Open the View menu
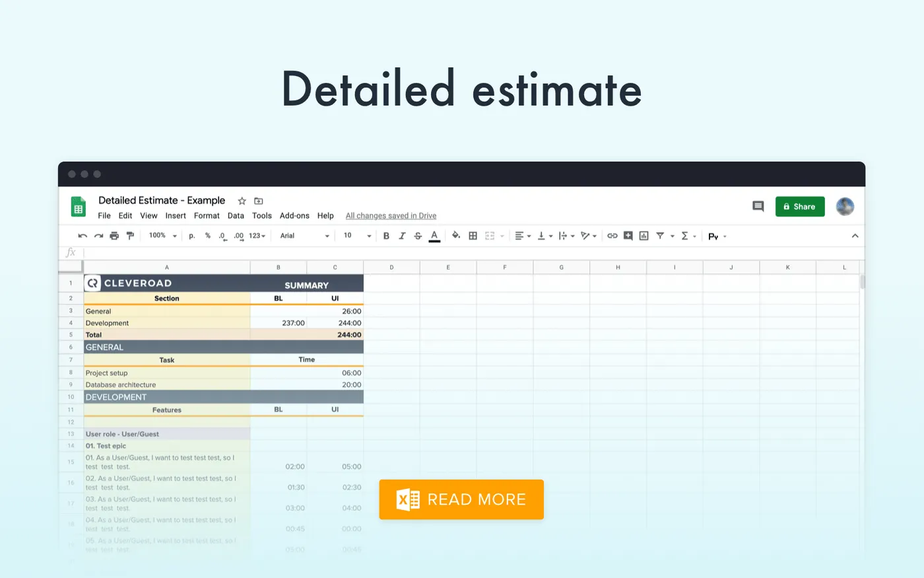Screen dimensions: 924x578 point(148,216)
